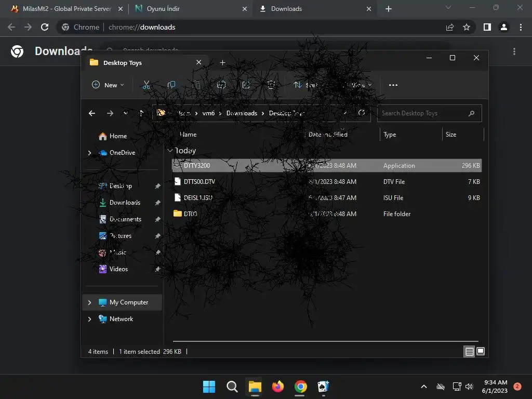Screen dimensions: 532x399
Task: Select the DT00 folder
Action: [327, 214]
